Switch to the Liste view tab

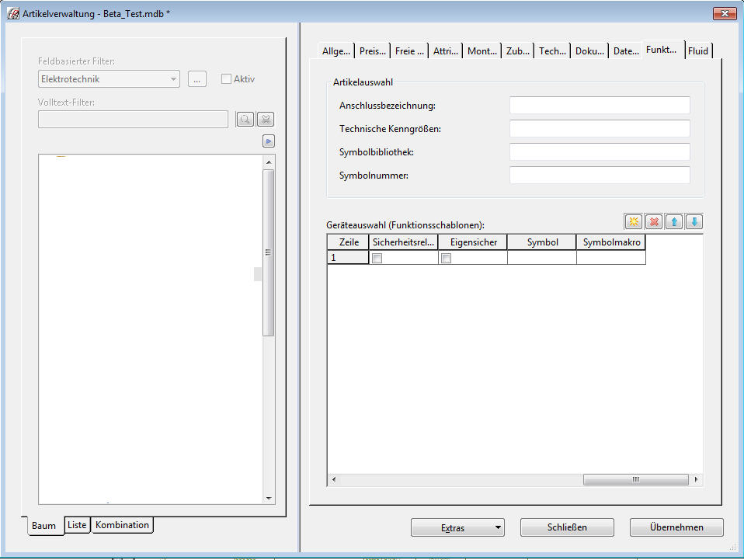click(77, 525)
